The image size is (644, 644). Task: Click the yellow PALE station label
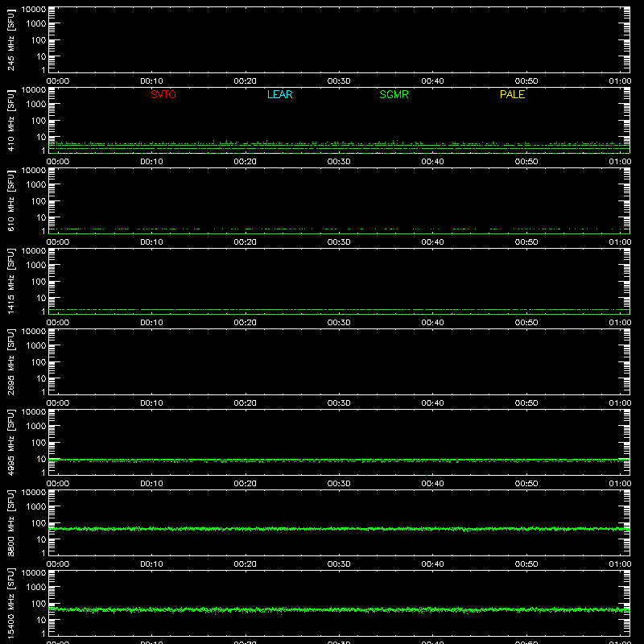coord(512,94)
